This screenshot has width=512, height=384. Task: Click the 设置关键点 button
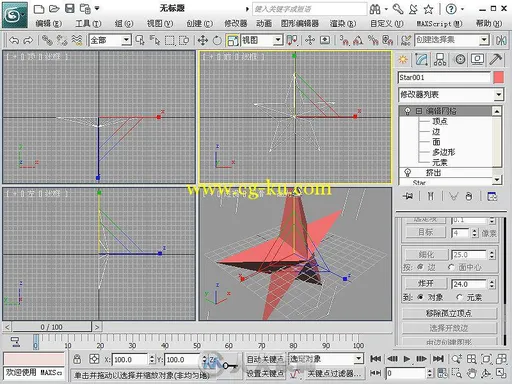(x=265, y=374)
